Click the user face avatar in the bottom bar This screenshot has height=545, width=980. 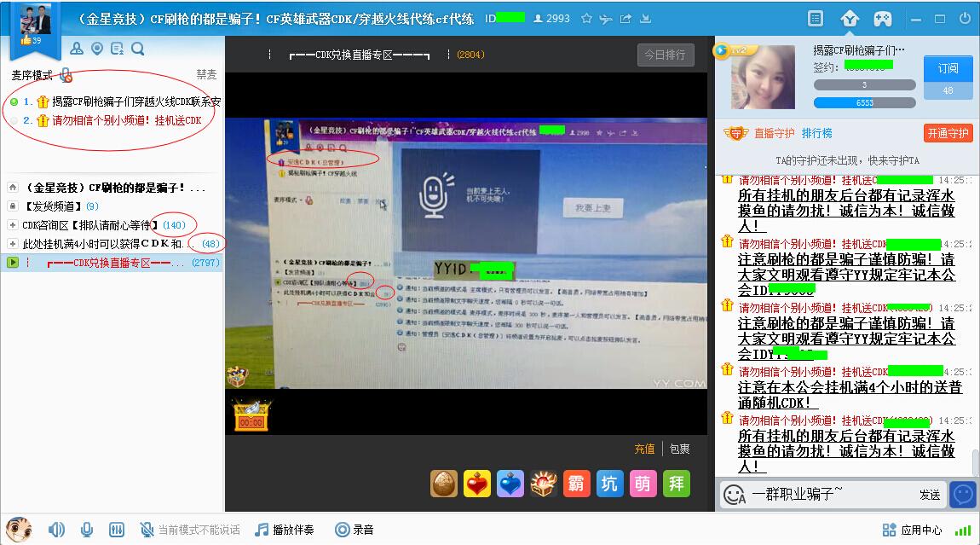(19, 530)
